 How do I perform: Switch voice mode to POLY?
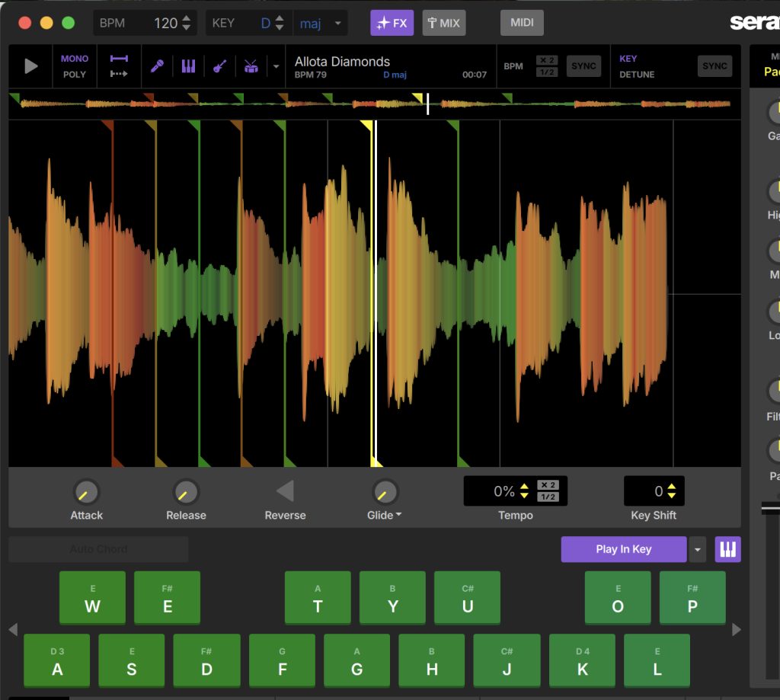(75, 75)
